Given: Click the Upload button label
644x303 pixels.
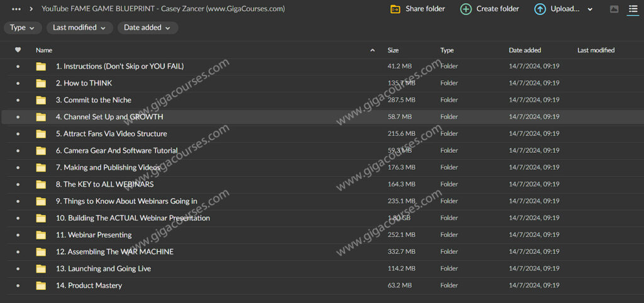Looking at the screenshot, I should (565, 9).
